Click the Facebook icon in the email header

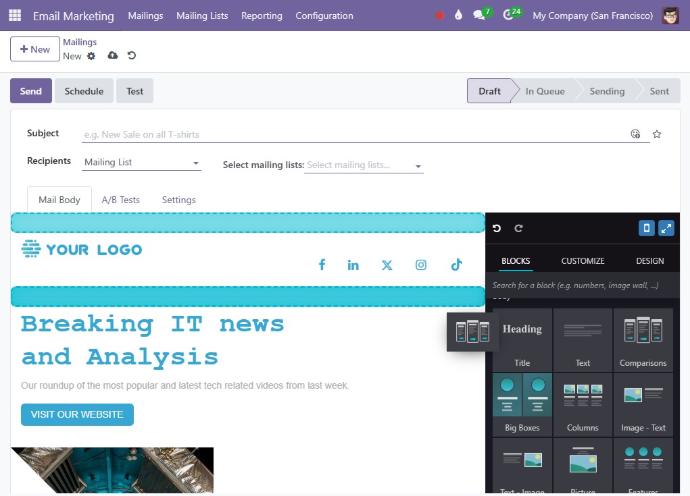coord(322,265)
